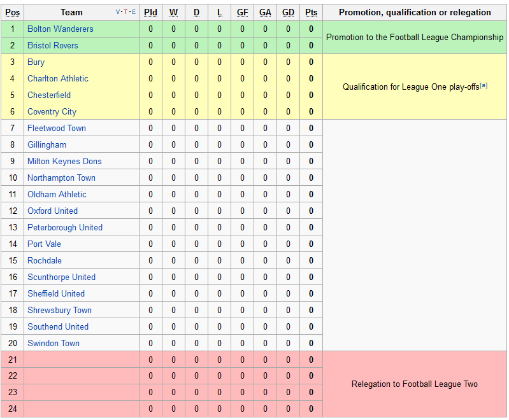Open footnote [a] beside play-offs

[484, 85]
